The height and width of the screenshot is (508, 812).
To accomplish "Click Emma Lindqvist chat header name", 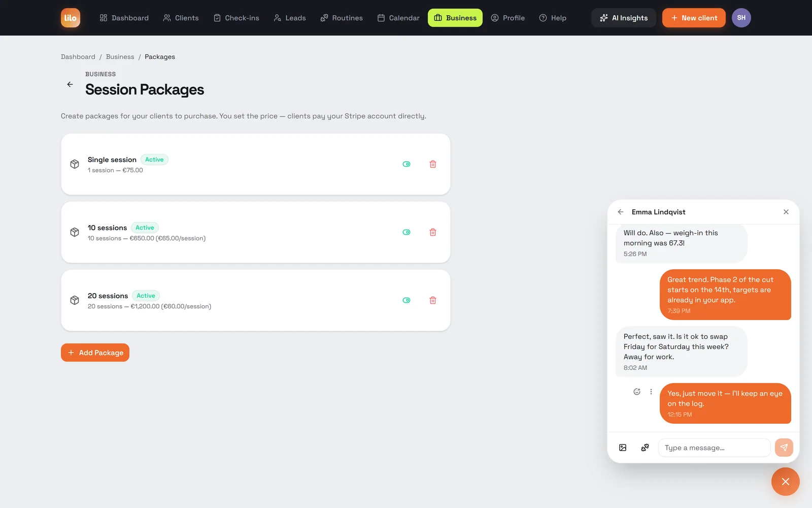I will (658, 212).
